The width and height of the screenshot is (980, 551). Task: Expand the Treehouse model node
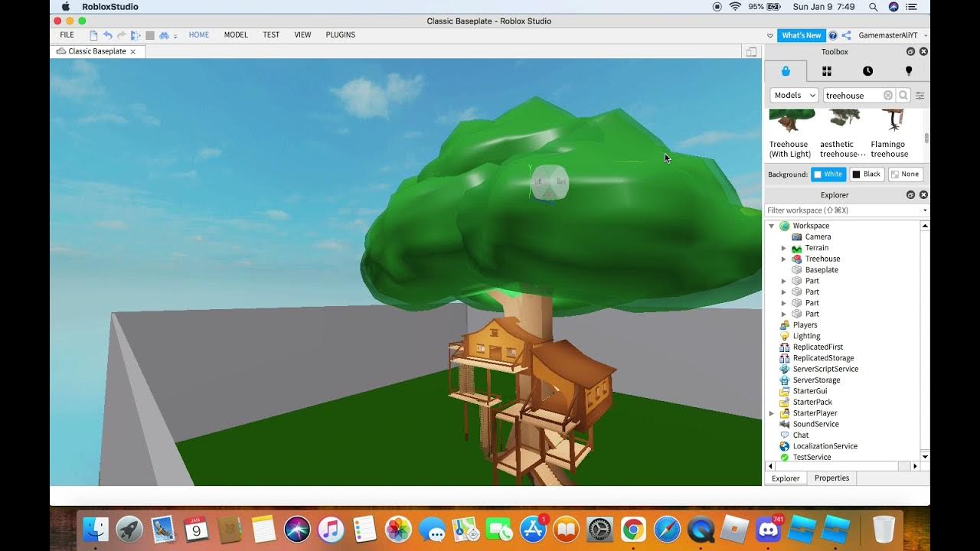tap(783, 259)
